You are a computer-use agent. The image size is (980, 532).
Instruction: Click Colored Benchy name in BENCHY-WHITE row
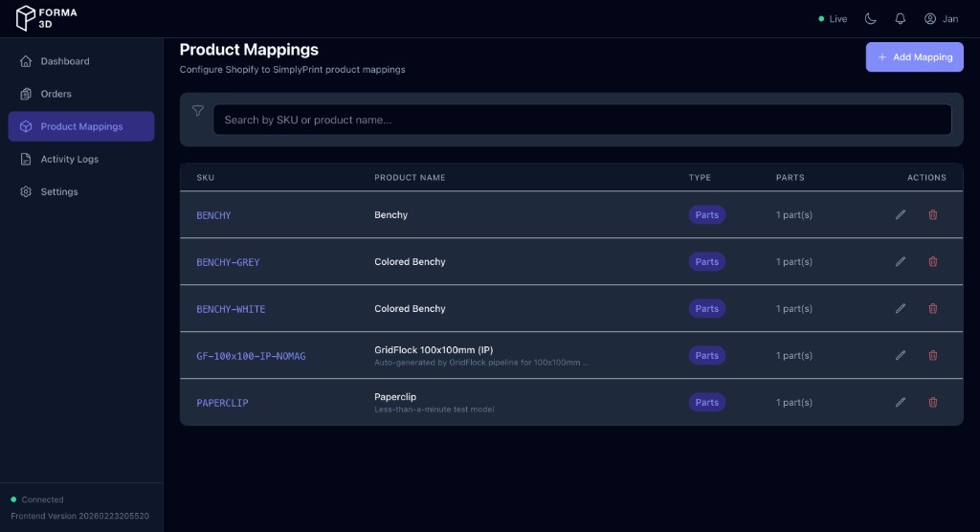[410, 308]
